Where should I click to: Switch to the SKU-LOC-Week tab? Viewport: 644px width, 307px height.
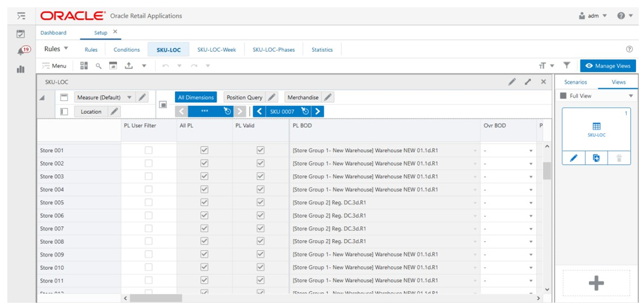point(216,50)
